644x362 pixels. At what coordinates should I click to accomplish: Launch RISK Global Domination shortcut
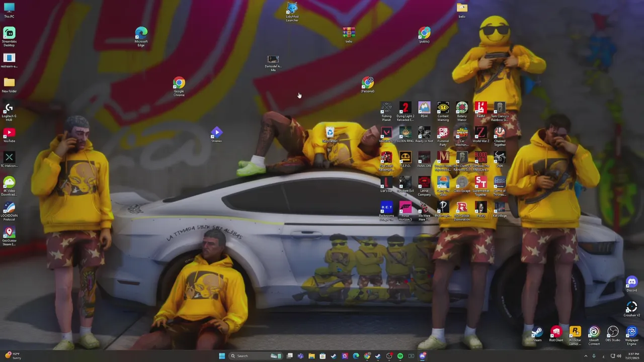click(462, 211)
